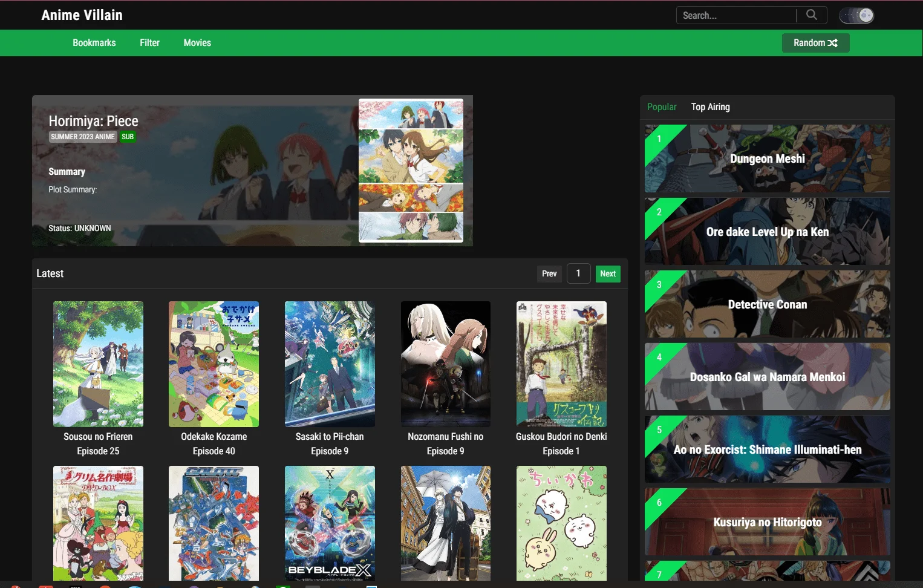
Task: Open the Filter menu
Action: point(149,43)
